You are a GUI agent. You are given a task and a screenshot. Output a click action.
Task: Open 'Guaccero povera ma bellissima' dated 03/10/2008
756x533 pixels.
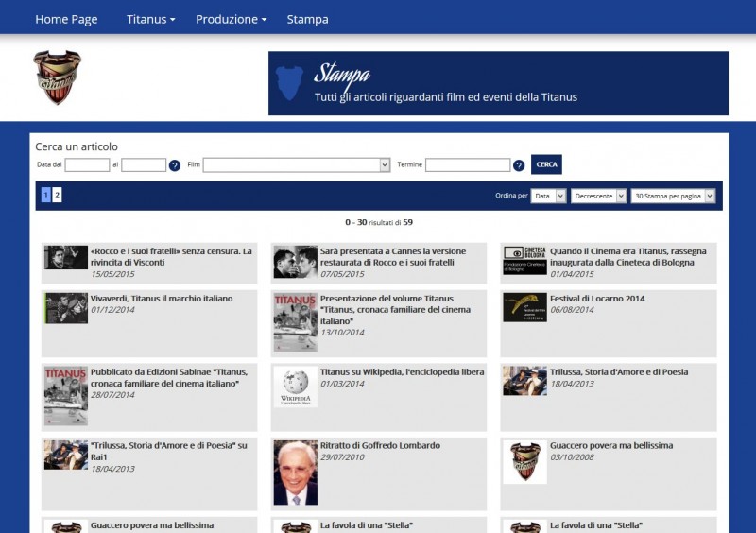coord(611,446)
